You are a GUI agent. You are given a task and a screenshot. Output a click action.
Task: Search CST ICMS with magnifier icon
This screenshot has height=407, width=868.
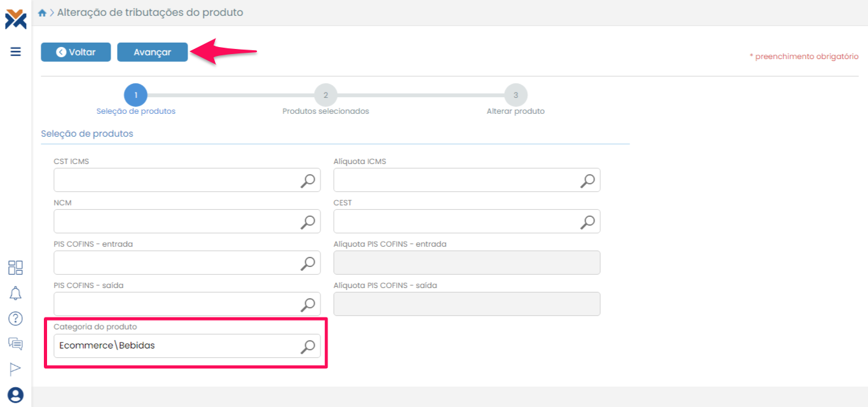[x=308, y=181]
